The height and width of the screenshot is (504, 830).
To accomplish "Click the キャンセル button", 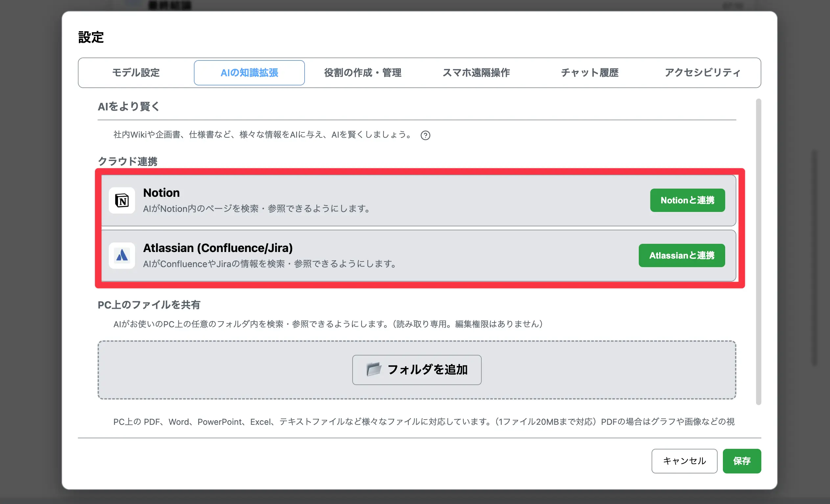I will (684, 461).
